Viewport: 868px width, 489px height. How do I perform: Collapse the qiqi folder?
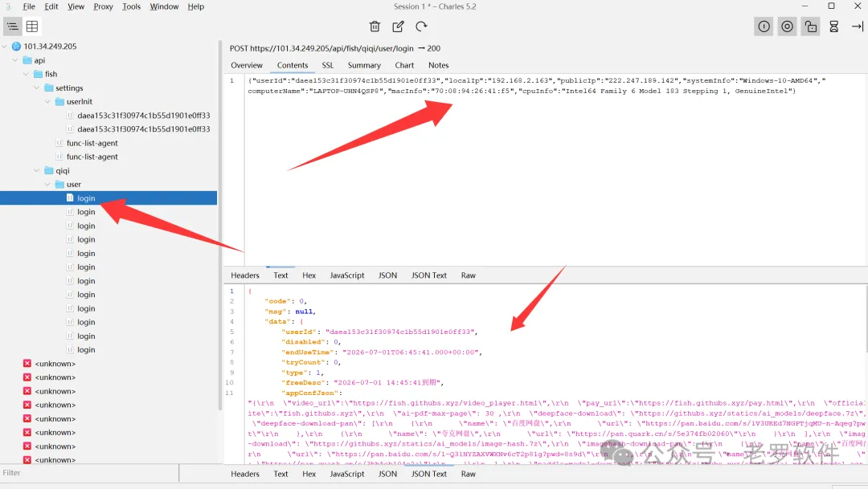click(x=37, y=171)
